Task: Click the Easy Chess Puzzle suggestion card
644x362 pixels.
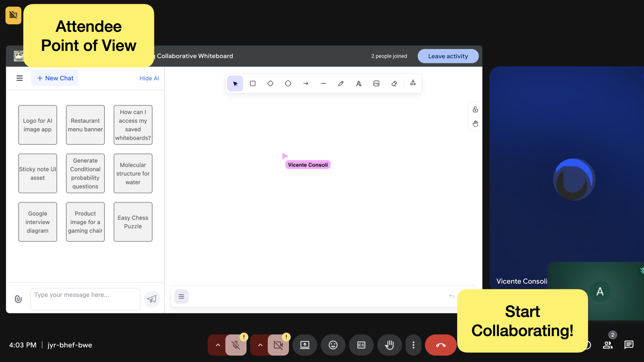Action: [x=133, y=222]
